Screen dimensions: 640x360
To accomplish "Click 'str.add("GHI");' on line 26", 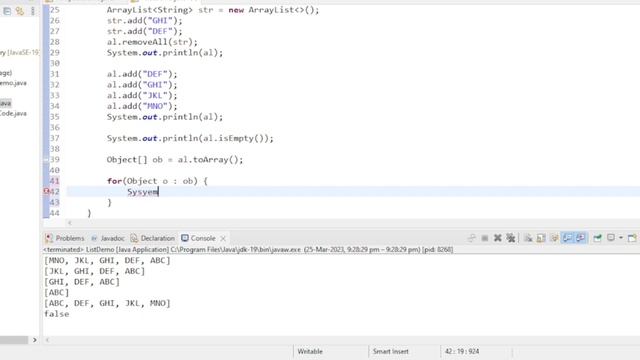I will 145,21.
